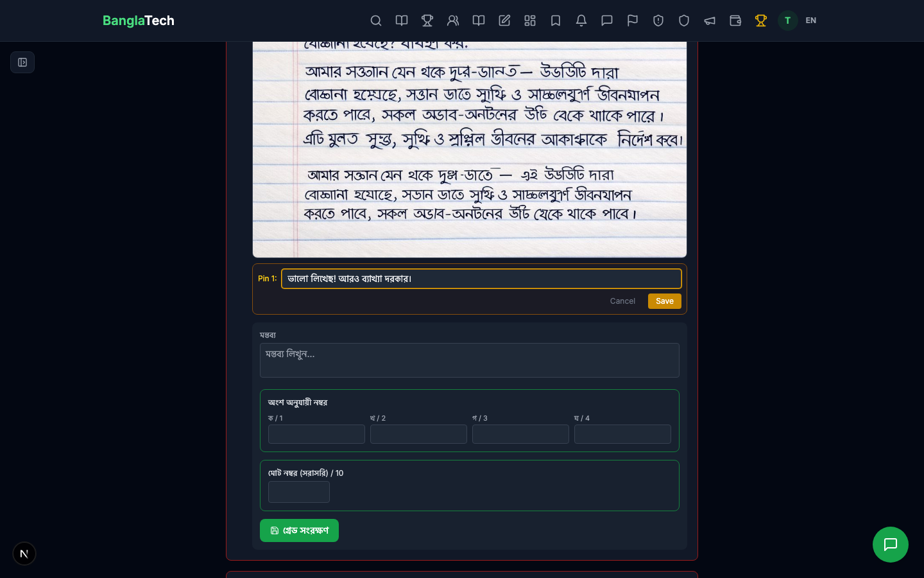Focus the মোট নম্বর total marks field

tap(299, 492)
